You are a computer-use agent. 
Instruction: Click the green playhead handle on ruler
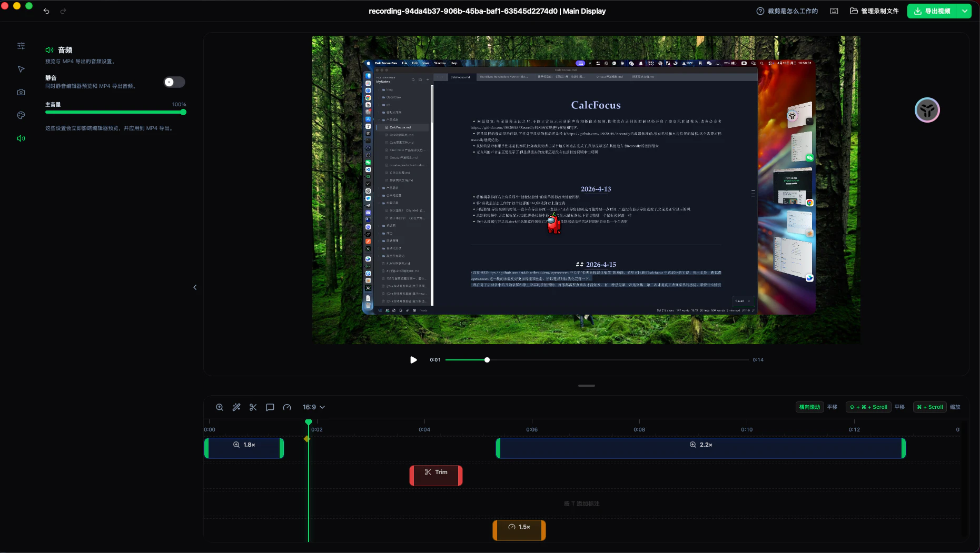click(x=309, y=422)
